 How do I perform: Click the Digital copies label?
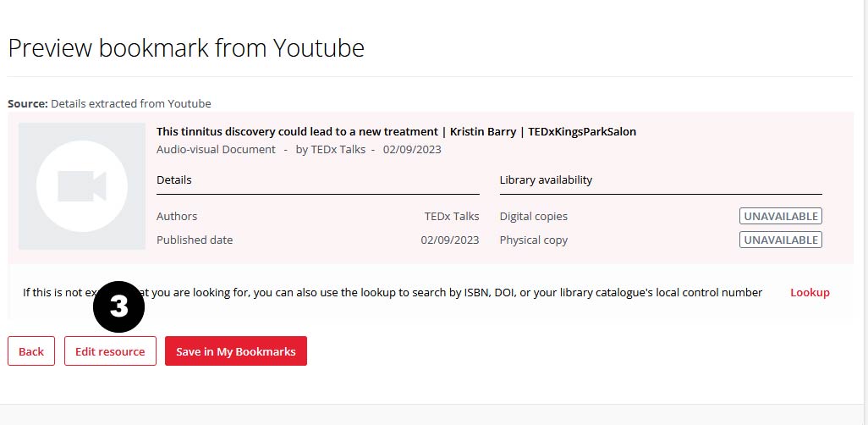click(533, 217)
